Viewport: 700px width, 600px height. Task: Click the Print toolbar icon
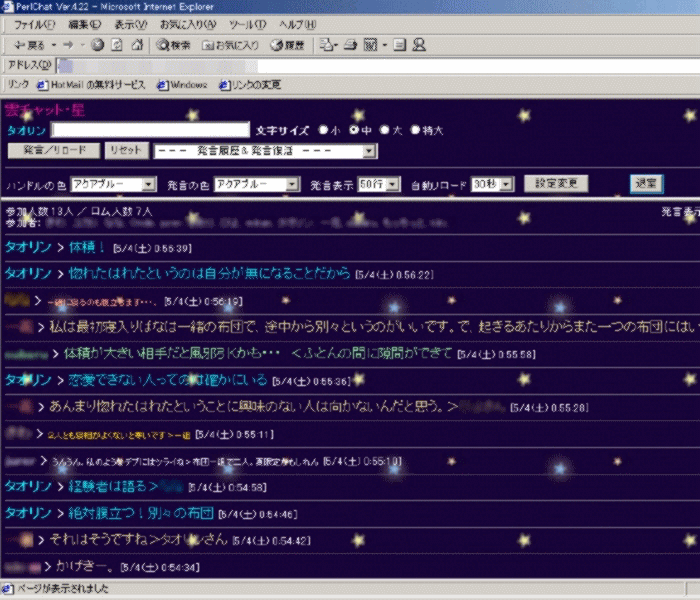[351, 45]
